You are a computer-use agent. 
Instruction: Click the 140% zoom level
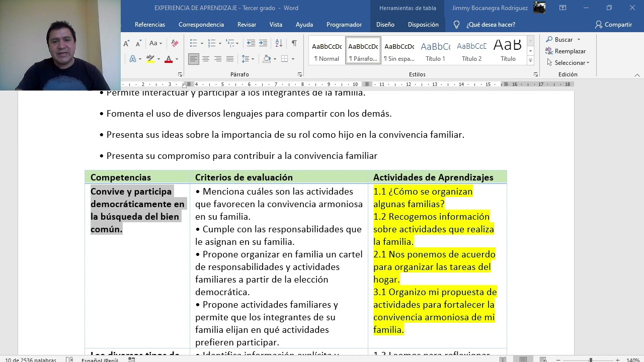coord(633,360)
